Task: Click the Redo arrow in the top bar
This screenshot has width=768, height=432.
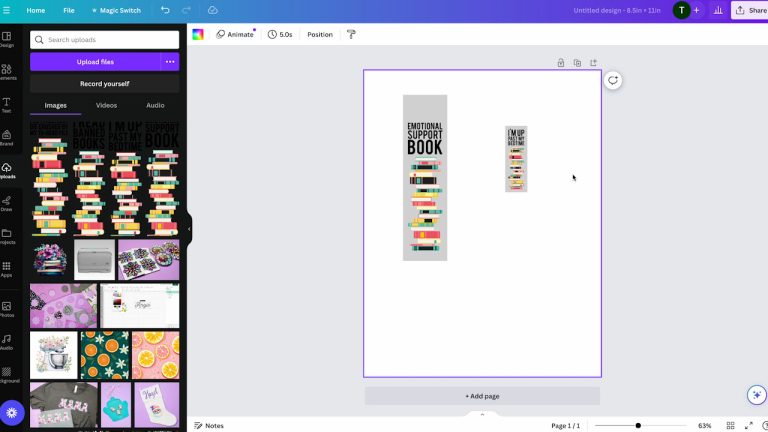Action: tap(189, 10)
